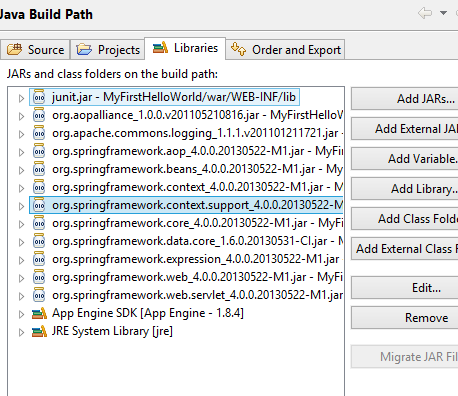Image resolution: width=458 pixels, height=396 pixels.
Task: Click the web.servlet jar icon
Action: [39, 295]
